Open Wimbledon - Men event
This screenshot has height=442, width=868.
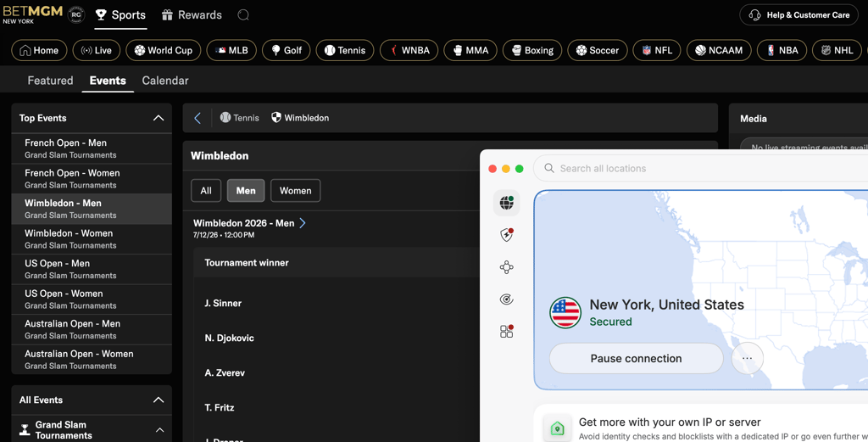click(92, 209)
